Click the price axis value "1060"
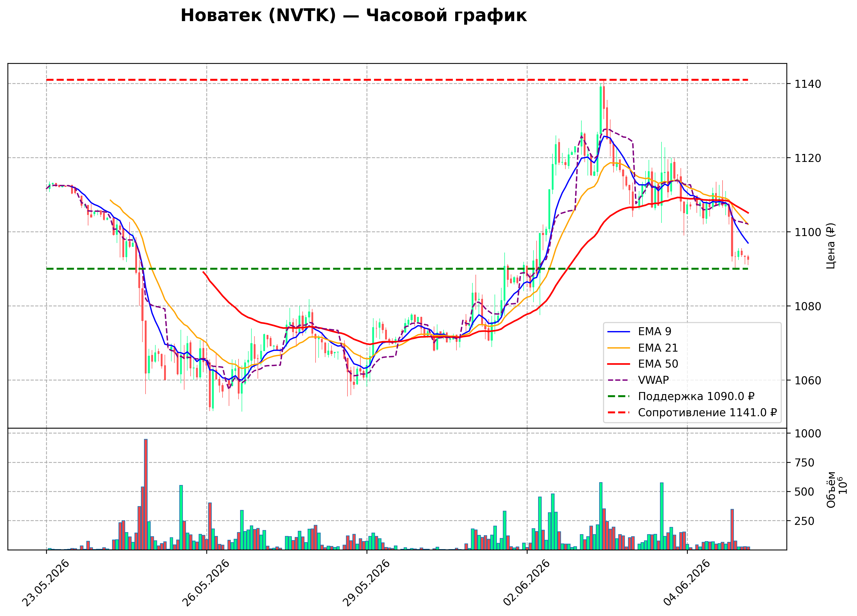Screen dimensions: 857x616 click(x=808, y=380)
